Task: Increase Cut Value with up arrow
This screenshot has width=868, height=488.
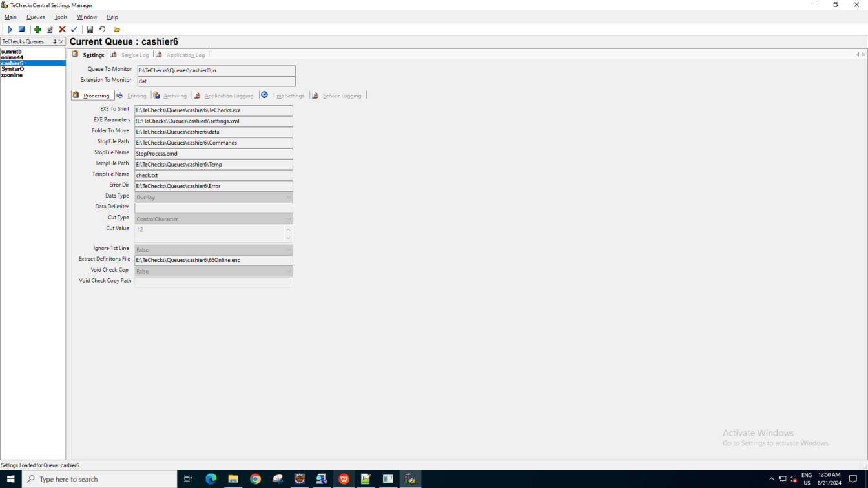Action: coord(288,229)
